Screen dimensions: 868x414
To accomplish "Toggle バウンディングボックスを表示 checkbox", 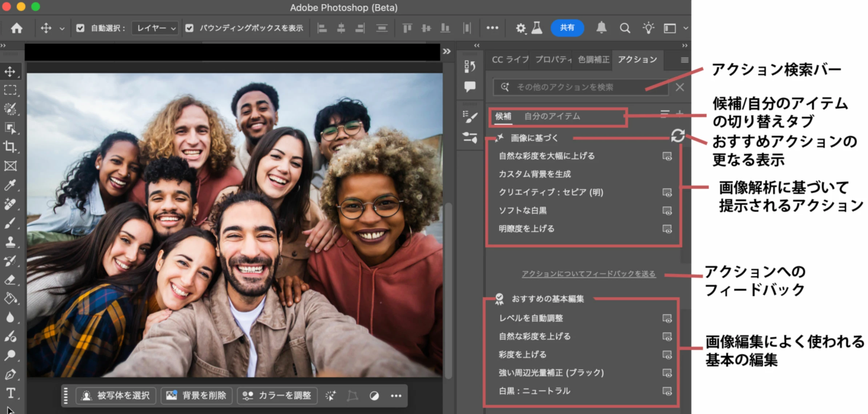I will pyautogui.click(x=189, y=28).
